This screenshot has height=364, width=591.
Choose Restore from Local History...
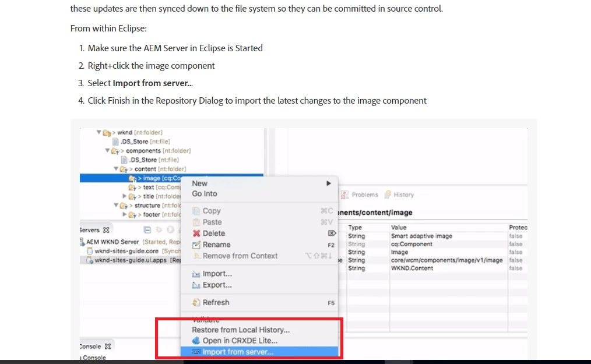click(x=241, y=330)
